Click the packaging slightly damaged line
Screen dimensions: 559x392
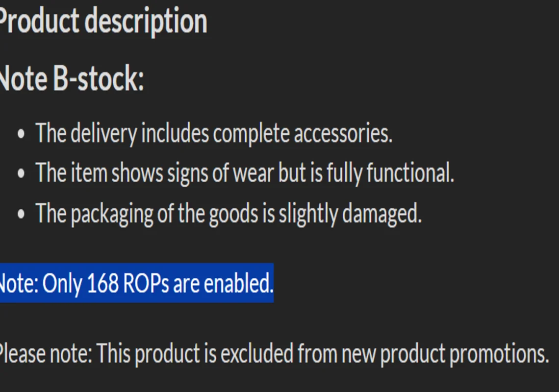[229, 214]
